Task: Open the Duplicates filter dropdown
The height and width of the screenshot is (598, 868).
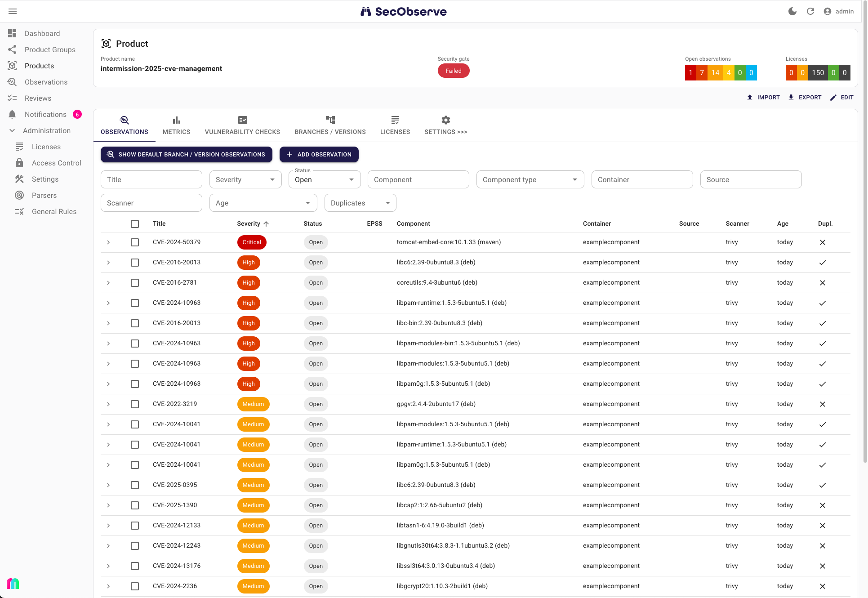Action: (x=361, y=203)
